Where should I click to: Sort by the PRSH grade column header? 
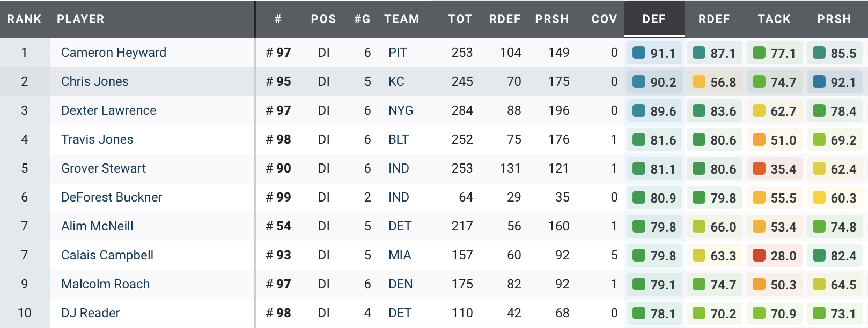click(834, 19)
